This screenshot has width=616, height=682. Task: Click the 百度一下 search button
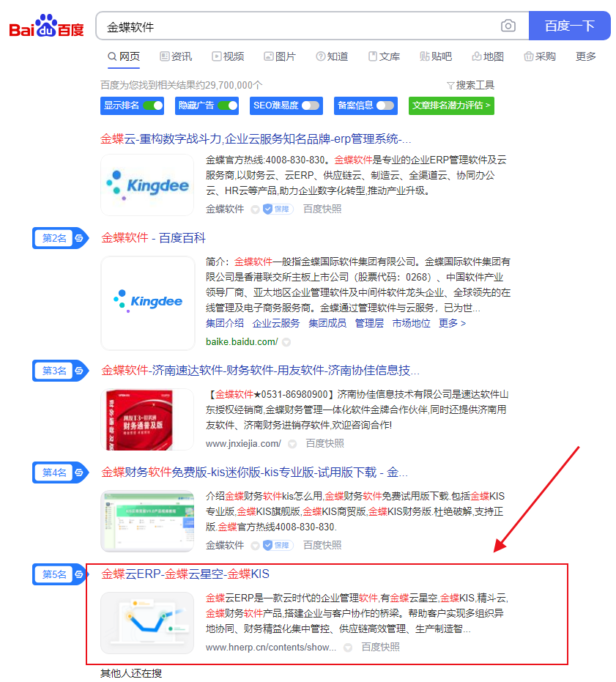coord(569,26)
